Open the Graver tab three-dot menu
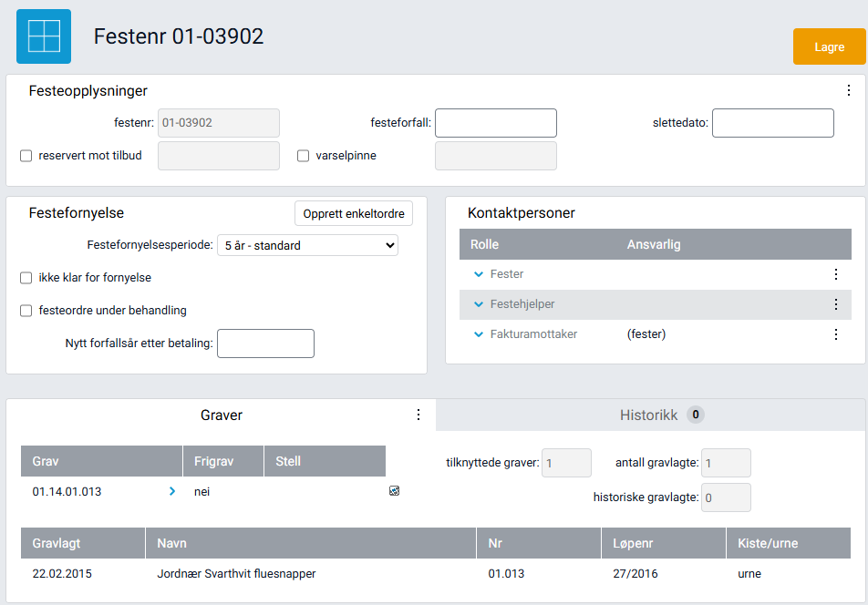This screenshot has width=868, height=605. 418,415
